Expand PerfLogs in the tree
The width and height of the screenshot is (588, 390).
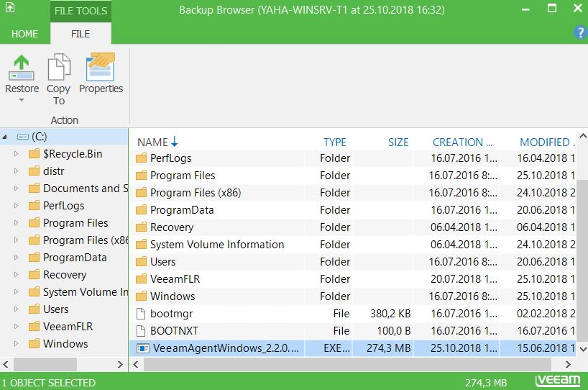(16, 205)
